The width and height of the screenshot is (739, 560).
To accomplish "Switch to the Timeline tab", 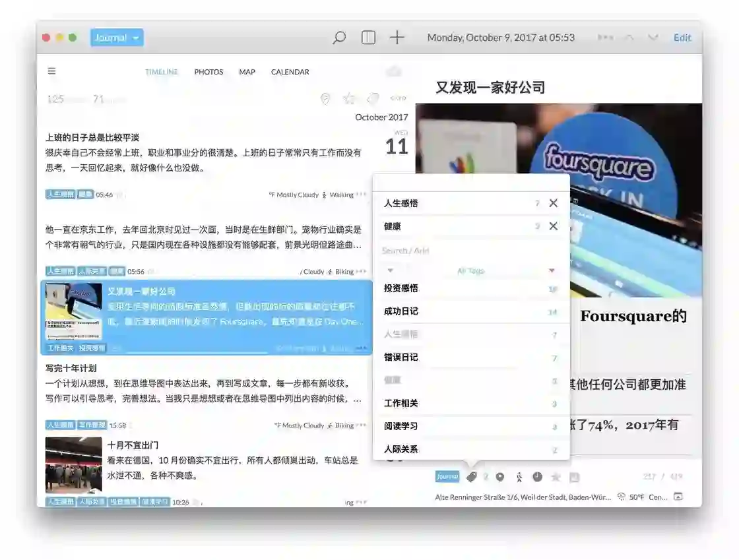I will (161, 72).
